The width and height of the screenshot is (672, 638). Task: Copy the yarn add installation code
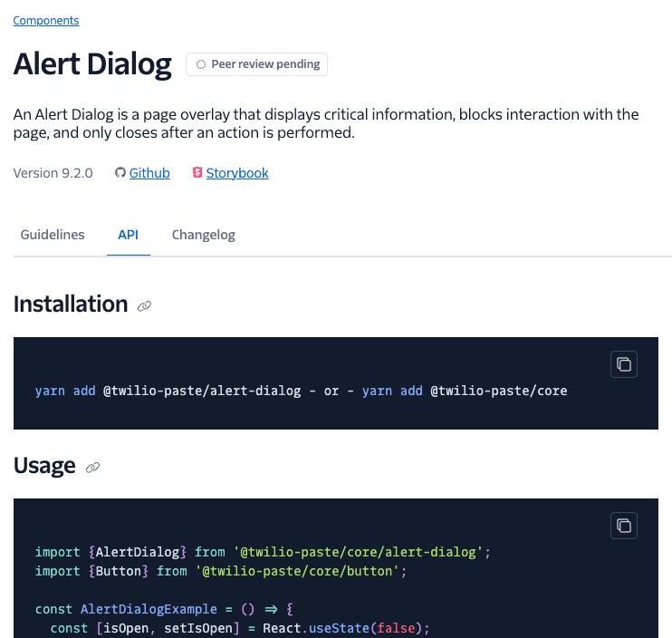pos(624,364)
